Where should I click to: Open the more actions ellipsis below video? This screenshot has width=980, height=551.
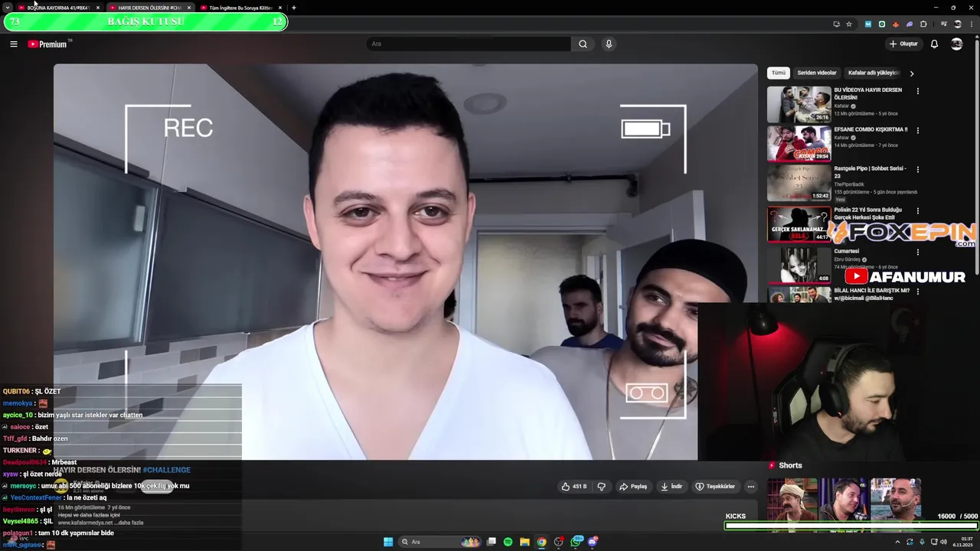pos(751,487)
